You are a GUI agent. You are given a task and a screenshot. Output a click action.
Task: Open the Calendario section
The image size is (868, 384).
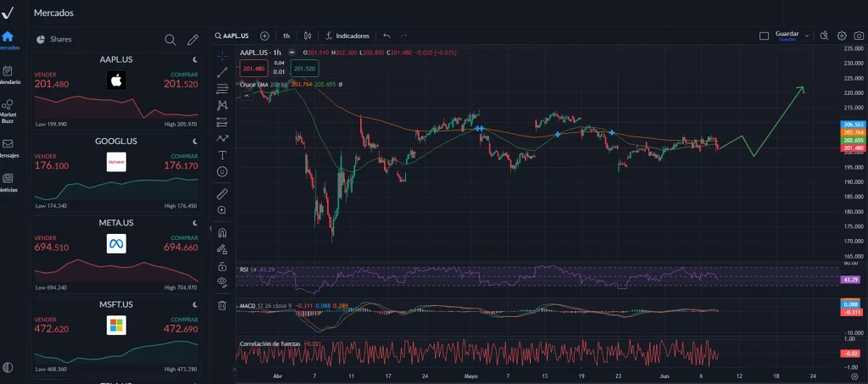point(8,75)
